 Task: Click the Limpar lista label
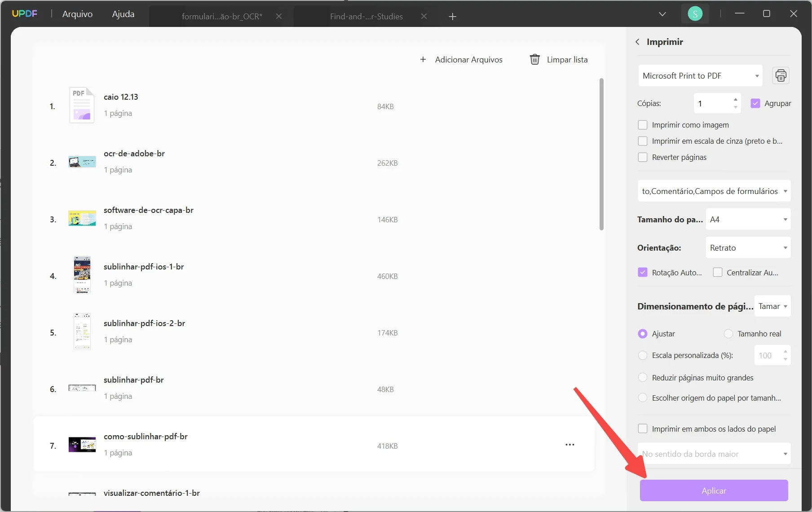pos(567,59)
